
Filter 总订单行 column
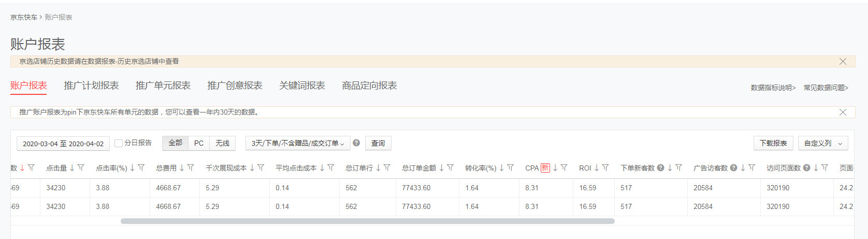[387, 167]
